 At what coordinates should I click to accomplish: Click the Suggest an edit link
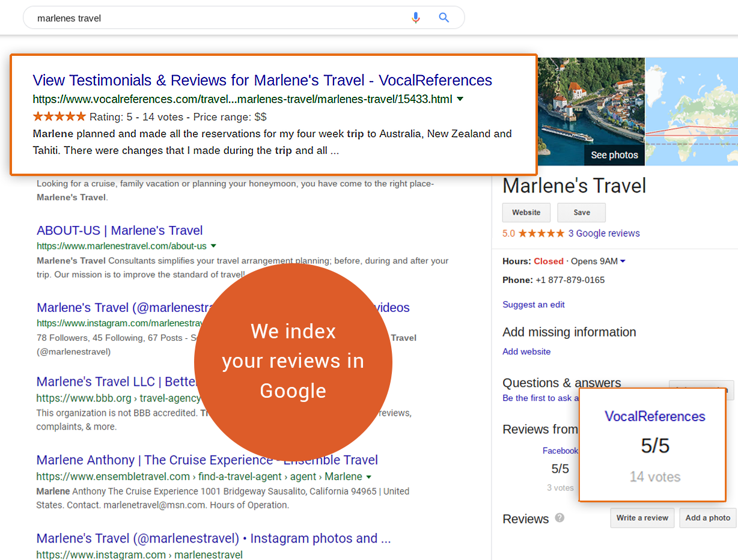pyautogui.click(x=534, y=305)
